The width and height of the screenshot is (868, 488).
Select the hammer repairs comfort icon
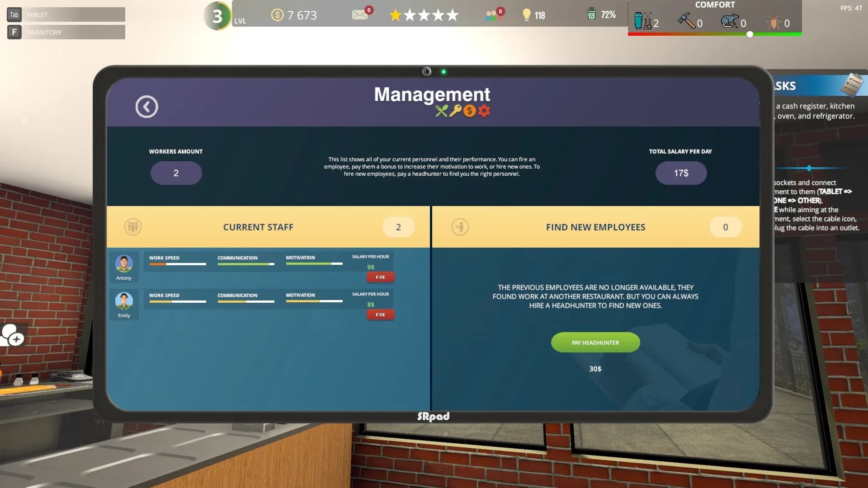686,21
